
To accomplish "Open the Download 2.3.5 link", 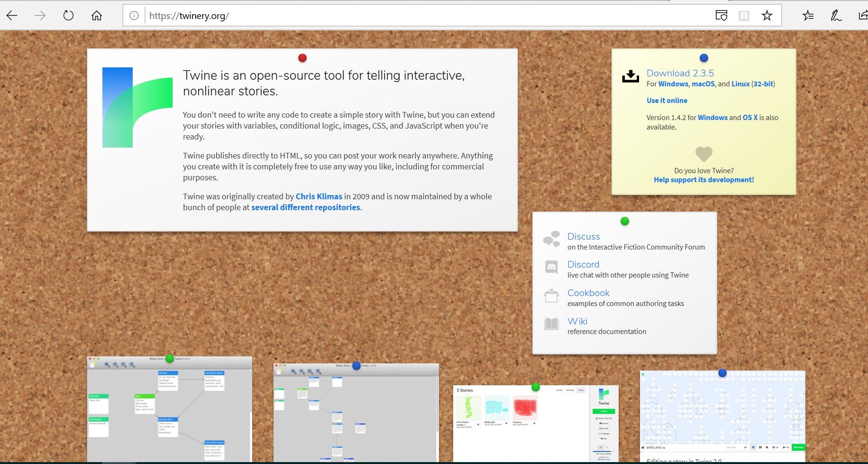I will coord(680,73).
